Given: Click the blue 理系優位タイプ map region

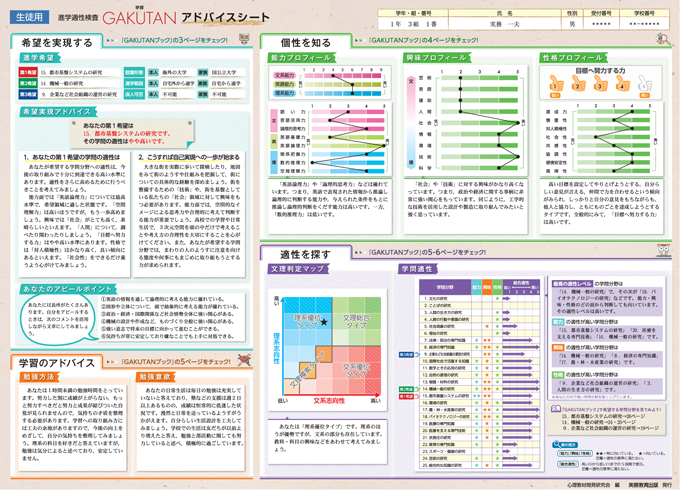Looking at the screenshot, I should [x=306, y=322].
